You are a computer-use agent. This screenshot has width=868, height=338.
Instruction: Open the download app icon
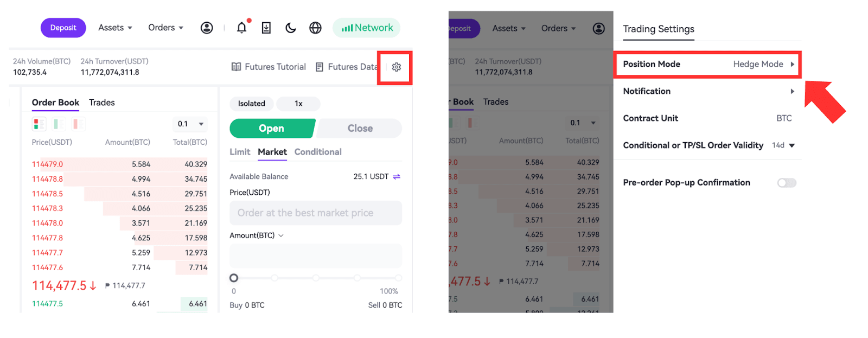(x=266, y=28)
